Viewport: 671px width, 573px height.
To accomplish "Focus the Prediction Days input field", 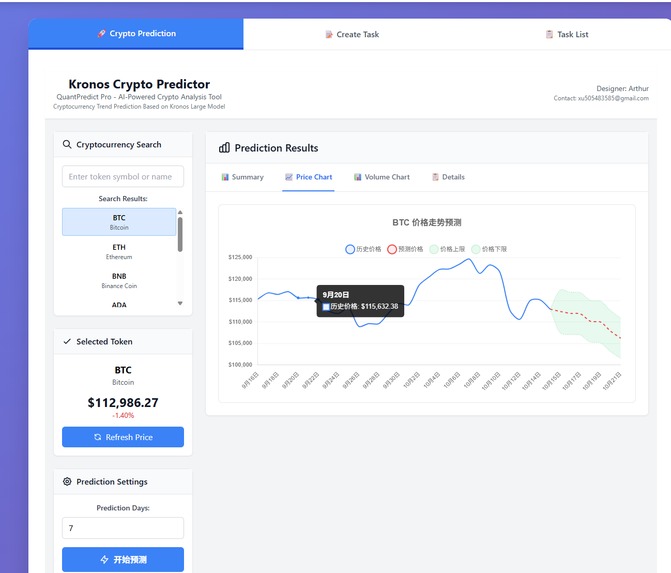I will click(x=123, y=528).
